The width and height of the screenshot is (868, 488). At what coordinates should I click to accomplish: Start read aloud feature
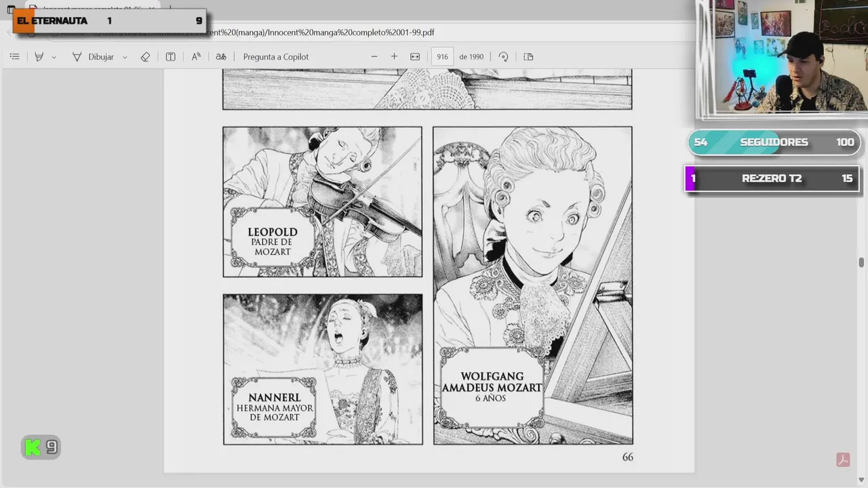click(x=196, y=57)
